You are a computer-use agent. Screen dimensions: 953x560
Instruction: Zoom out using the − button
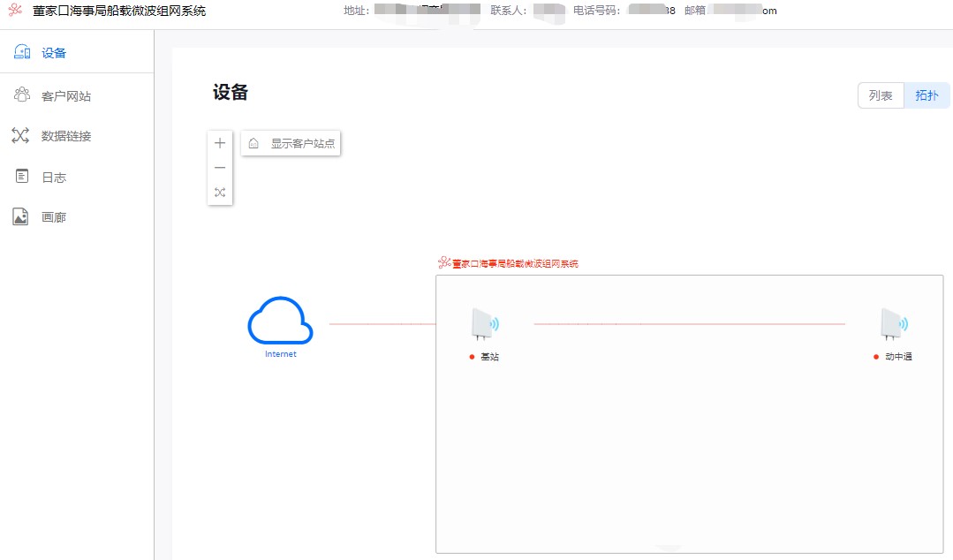pos(219,167)
